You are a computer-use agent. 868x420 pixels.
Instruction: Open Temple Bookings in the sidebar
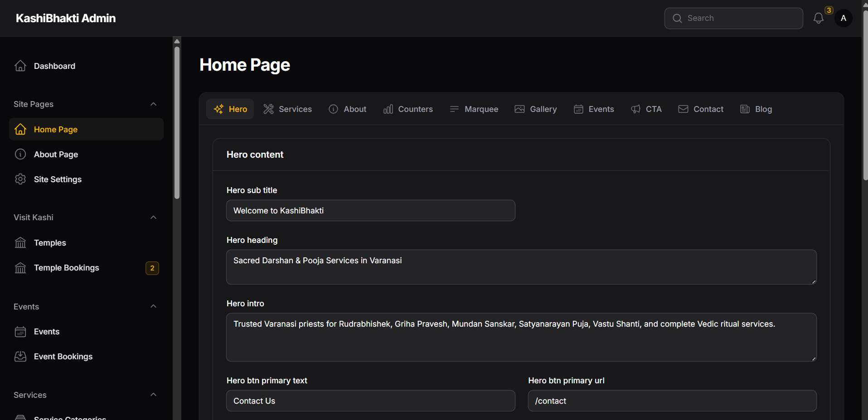click(86, 268)
